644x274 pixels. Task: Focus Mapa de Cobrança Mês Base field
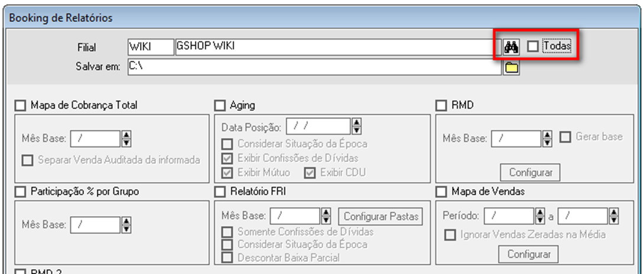[x=95, y=139]
